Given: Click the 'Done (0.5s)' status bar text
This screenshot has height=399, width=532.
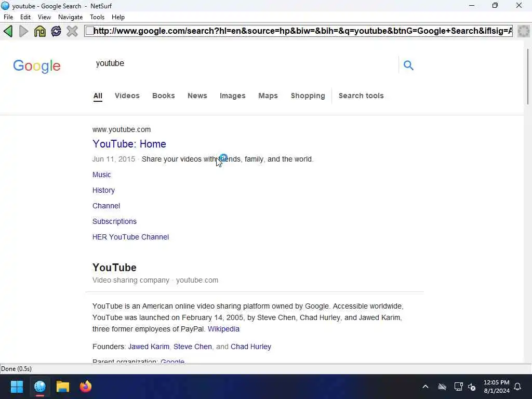Looking at the screenshot, I should (16, 369).
